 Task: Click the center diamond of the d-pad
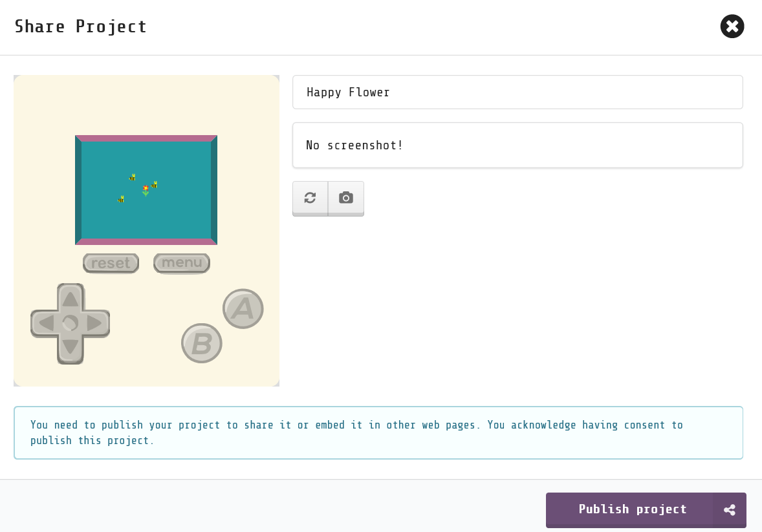(x=69, y=323)
